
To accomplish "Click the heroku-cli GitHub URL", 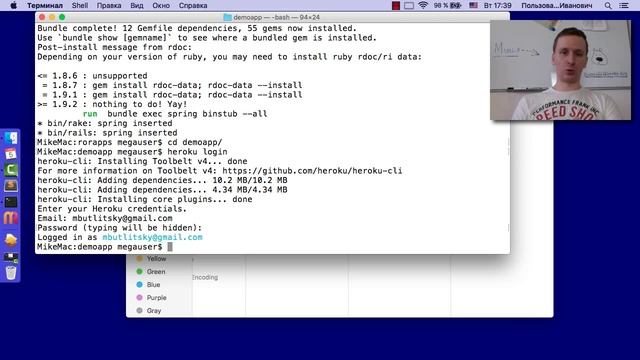I will coord(312,171).
